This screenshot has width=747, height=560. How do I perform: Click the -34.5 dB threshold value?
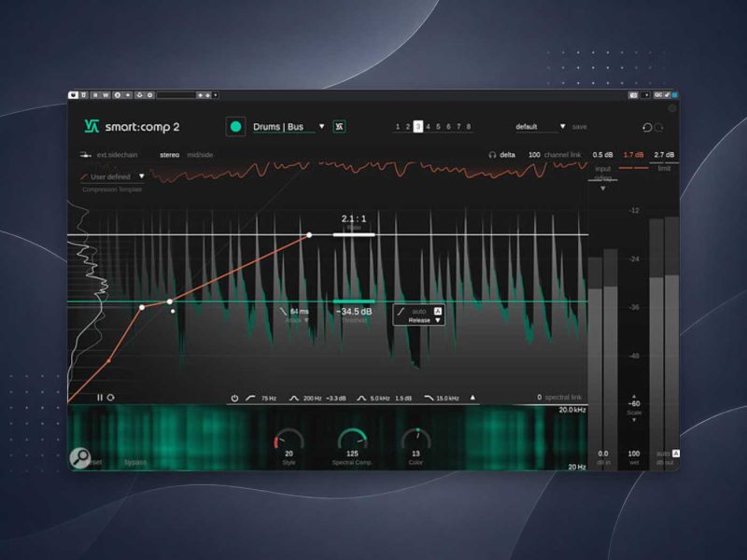tap(354, 312)
